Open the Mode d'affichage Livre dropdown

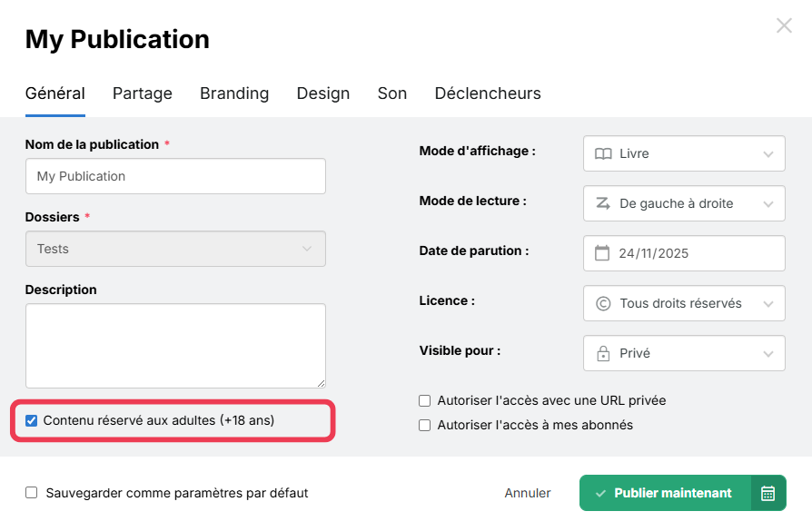(x=684, y=153)
